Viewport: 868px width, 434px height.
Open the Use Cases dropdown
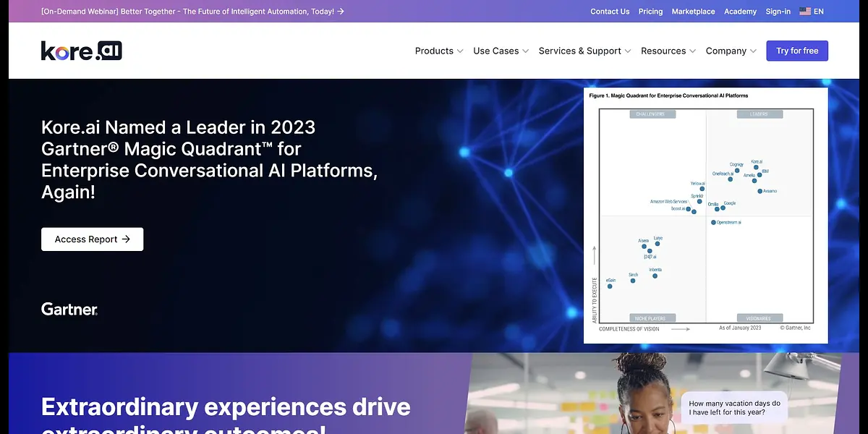[x=501, y=51]
